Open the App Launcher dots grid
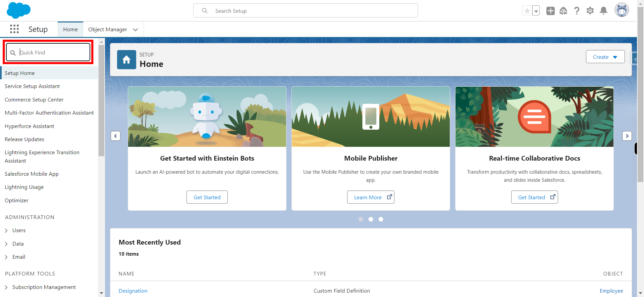 pyautogui.click(x=14, y=29)
